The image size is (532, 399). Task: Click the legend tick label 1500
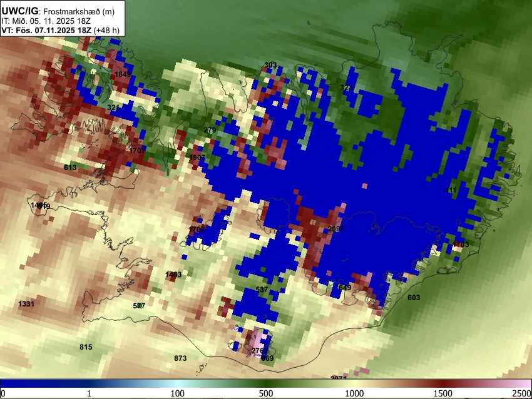pyautogui.click(x=442, y=393)
